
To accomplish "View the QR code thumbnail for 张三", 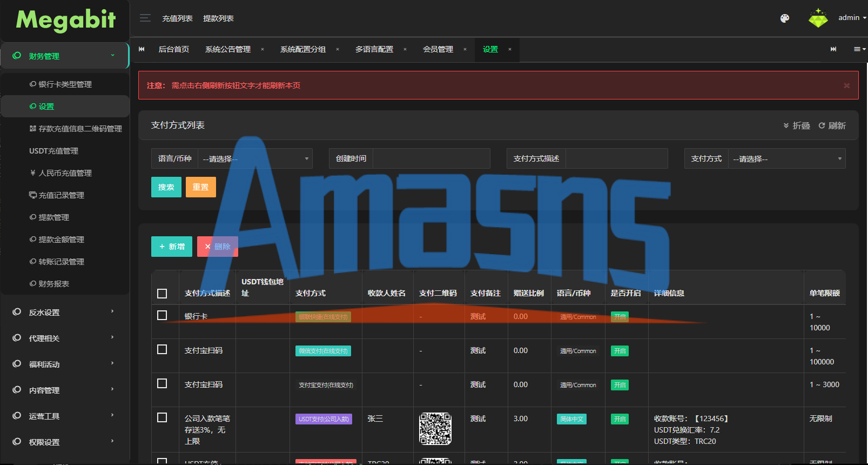I will point(435,429).
